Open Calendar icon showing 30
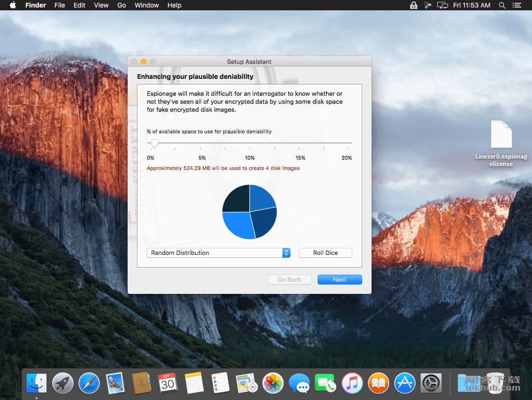 167,383
